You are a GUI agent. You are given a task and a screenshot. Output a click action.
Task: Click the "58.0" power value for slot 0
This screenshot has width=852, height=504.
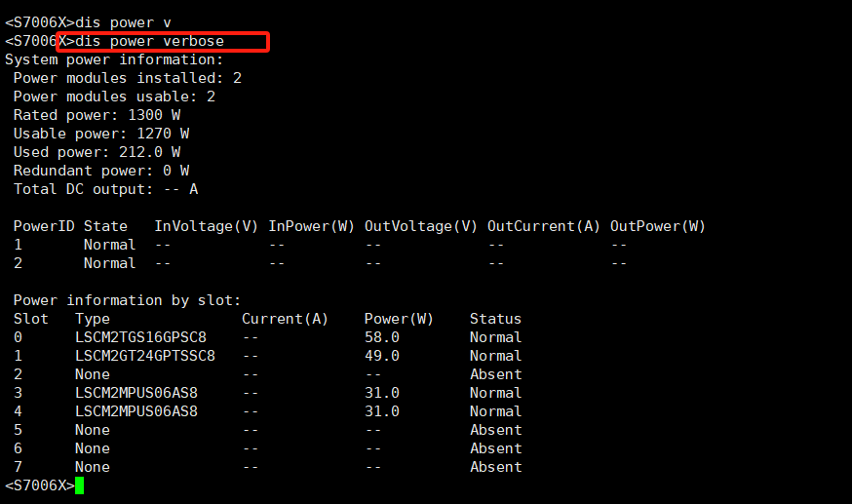[x=381, y=337]
